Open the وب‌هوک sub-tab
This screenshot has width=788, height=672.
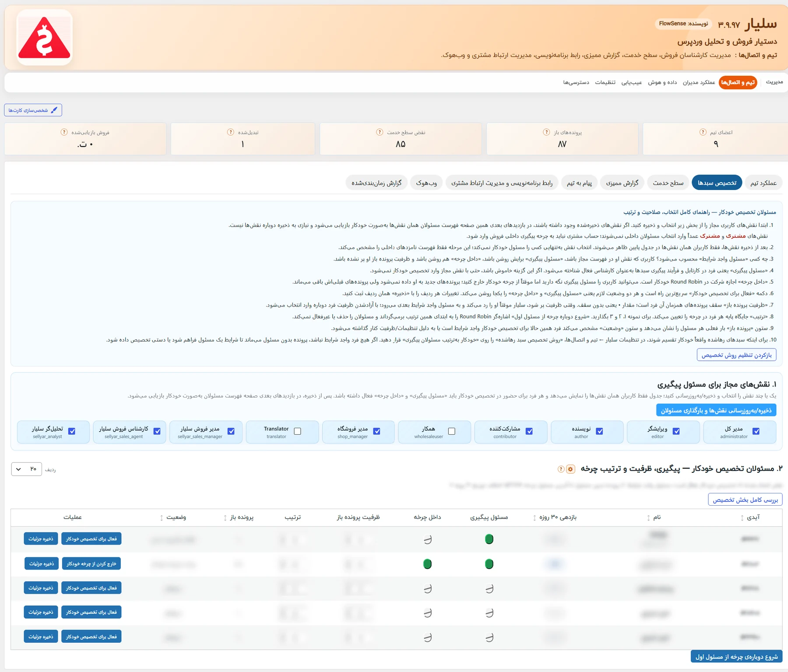(426, 183)
